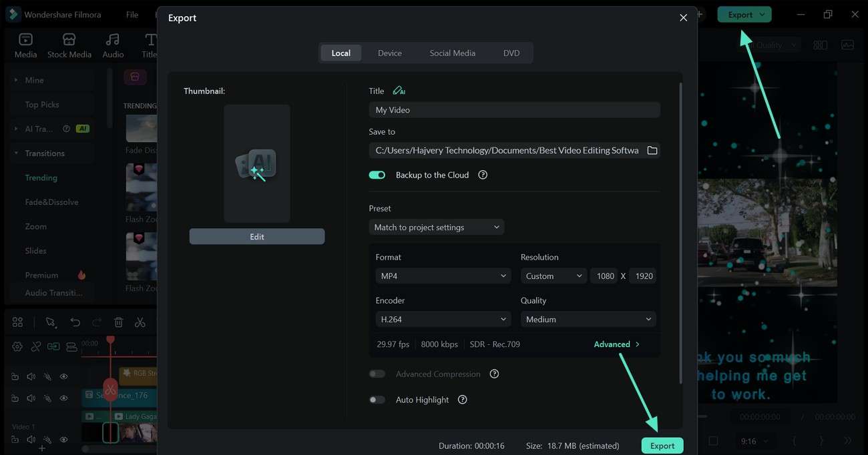Viewport: 868px width, 455px height.
Task: Click the favorites icon above TRENDING
Action: pos(135,77)
